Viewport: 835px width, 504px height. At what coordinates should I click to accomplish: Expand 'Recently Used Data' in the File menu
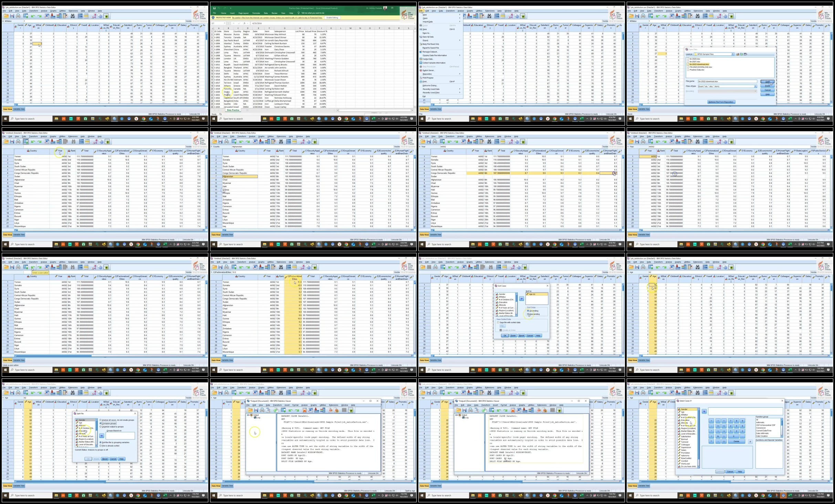click(440, 89)
